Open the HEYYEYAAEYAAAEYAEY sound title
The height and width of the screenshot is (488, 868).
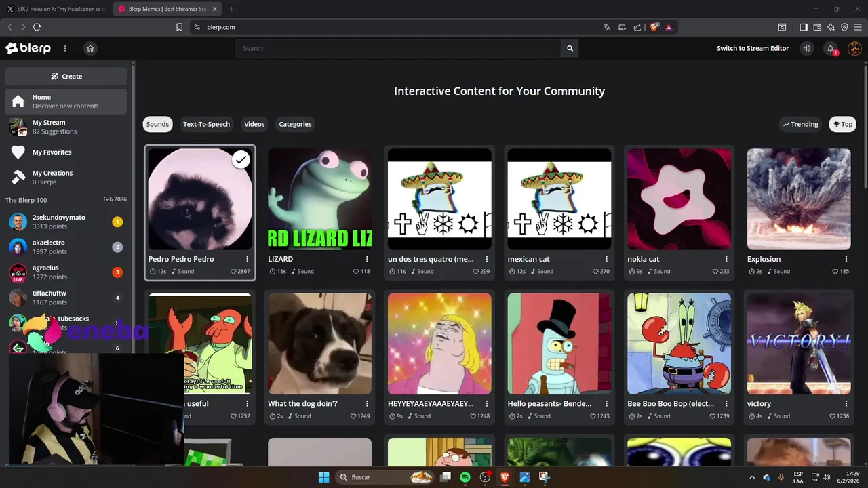point(431,403)
